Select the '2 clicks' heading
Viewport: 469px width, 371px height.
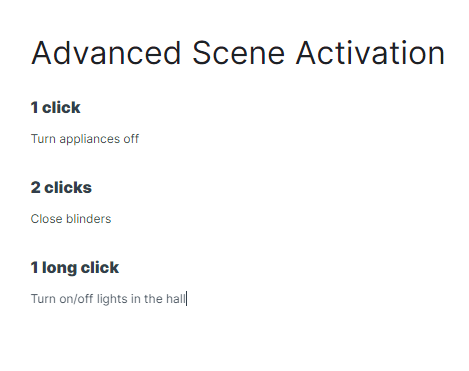pyautogui.click(x=61, y=188)
